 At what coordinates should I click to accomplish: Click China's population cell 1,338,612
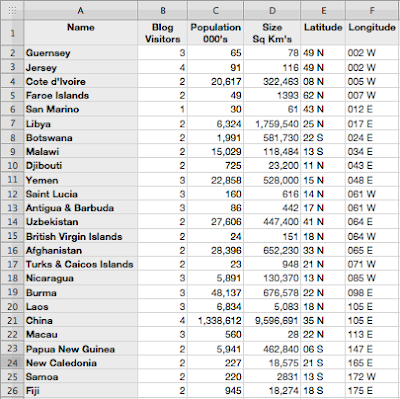215,321
